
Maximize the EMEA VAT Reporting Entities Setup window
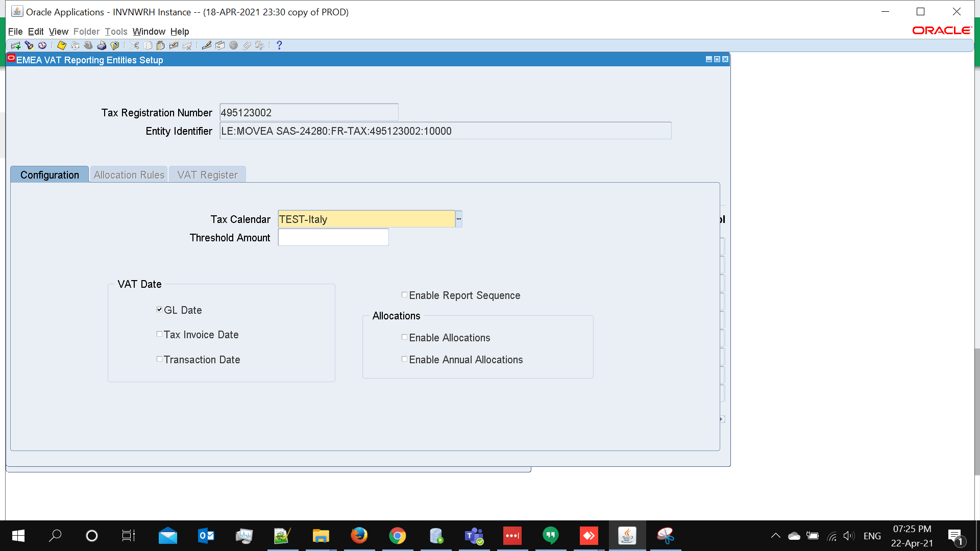pos(717,60)
